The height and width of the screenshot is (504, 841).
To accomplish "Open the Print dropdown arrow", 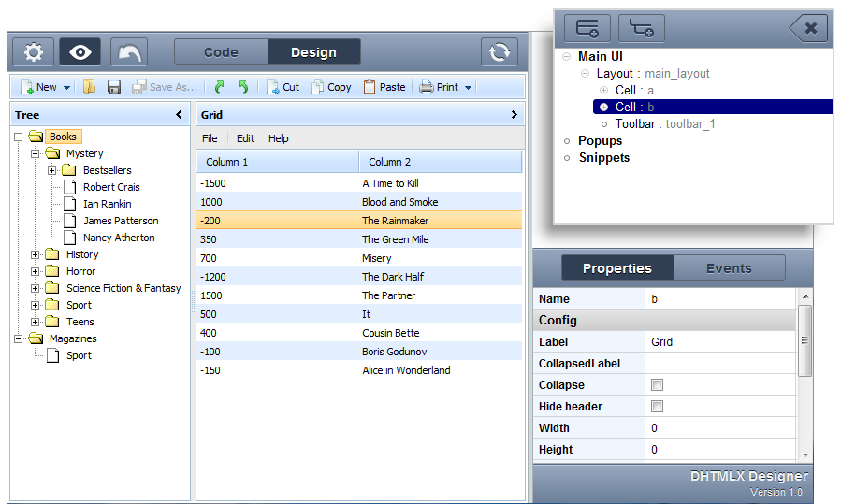I will [469, 87].
